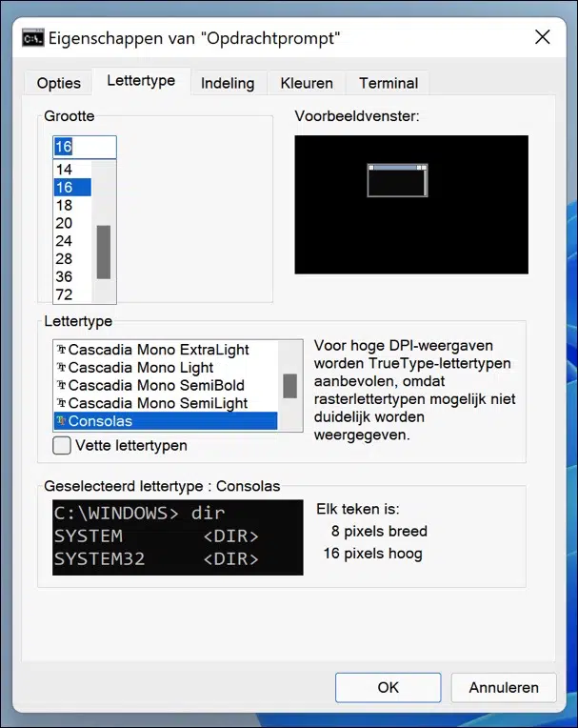Select the Lettertype tab
The image size is (578, 728).
click(141, 81)
